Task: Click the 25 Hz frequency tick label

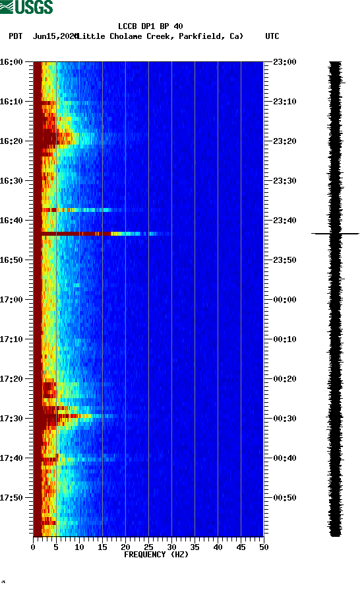Action: click(148, 547)
